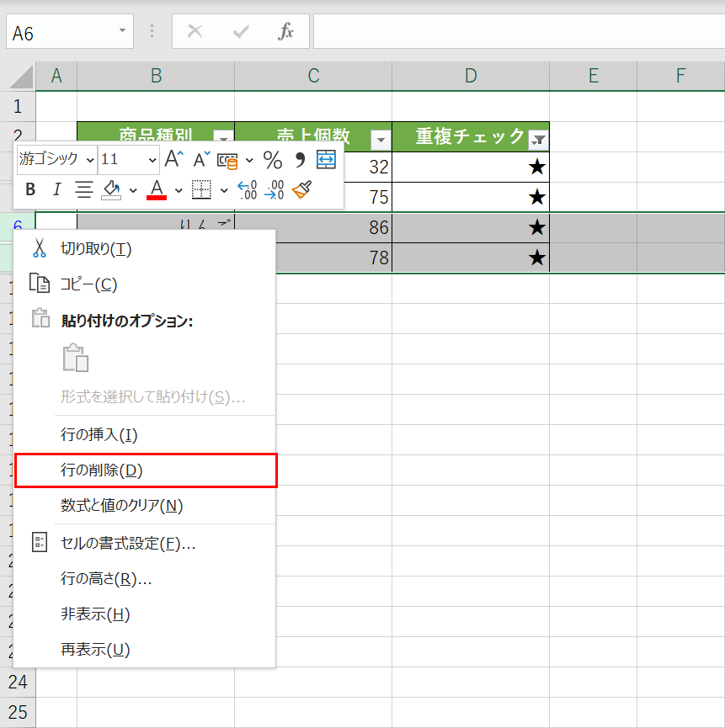Click the decrease font size icon
The image size is (725, 728).
pos(202,159)
